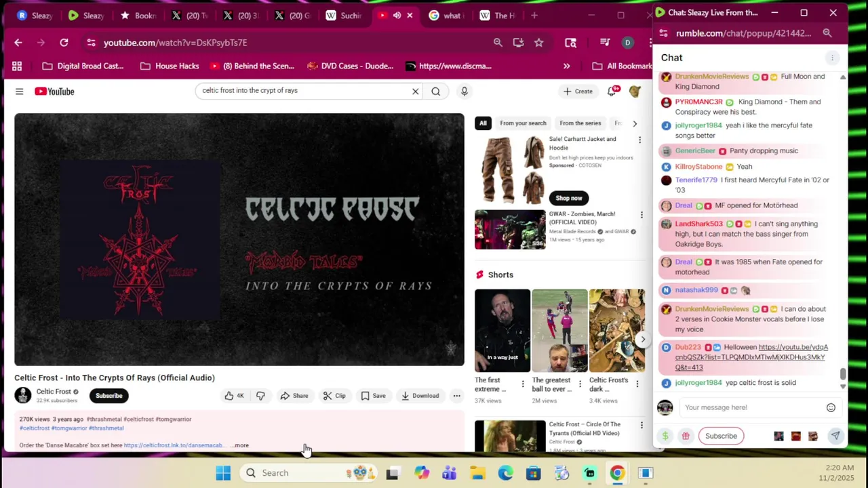Go back in Chrome
The height and width of the screenshot is (488, 868).
(x=18, y=43)
